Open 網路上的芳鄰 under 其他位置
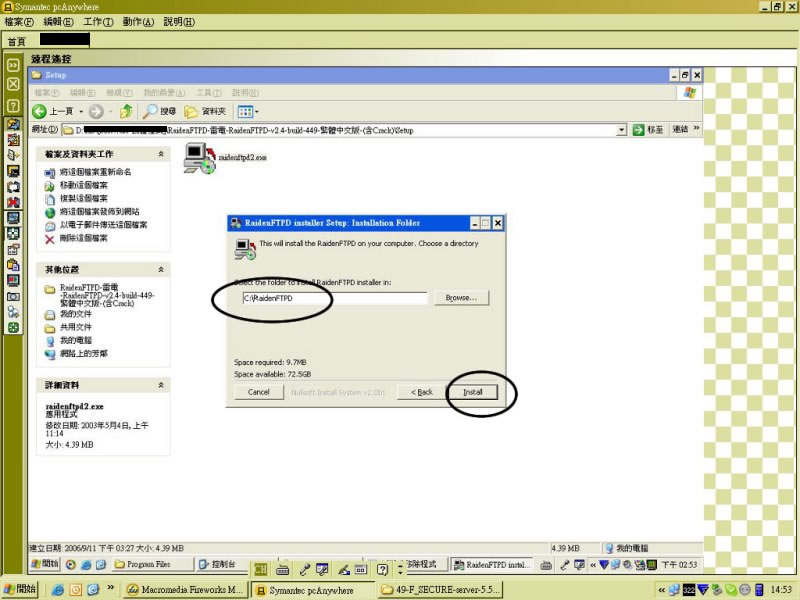 click(84, 354)
